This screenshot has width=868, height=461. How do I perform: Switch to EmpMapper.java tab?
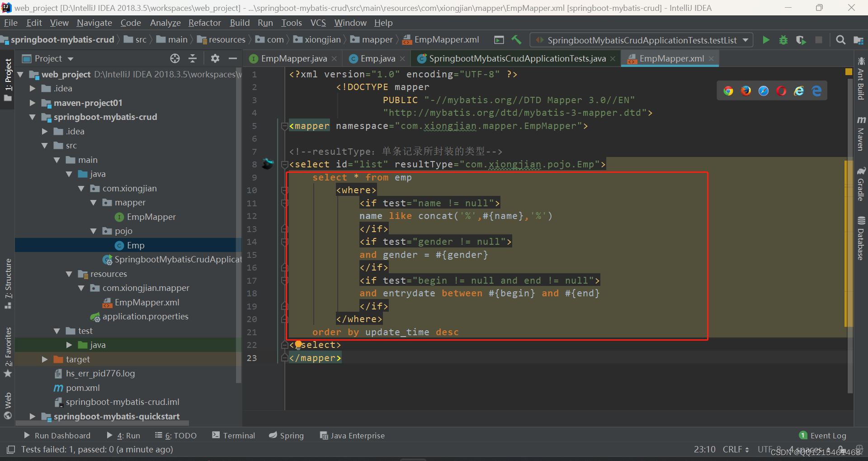coord(293,58)
